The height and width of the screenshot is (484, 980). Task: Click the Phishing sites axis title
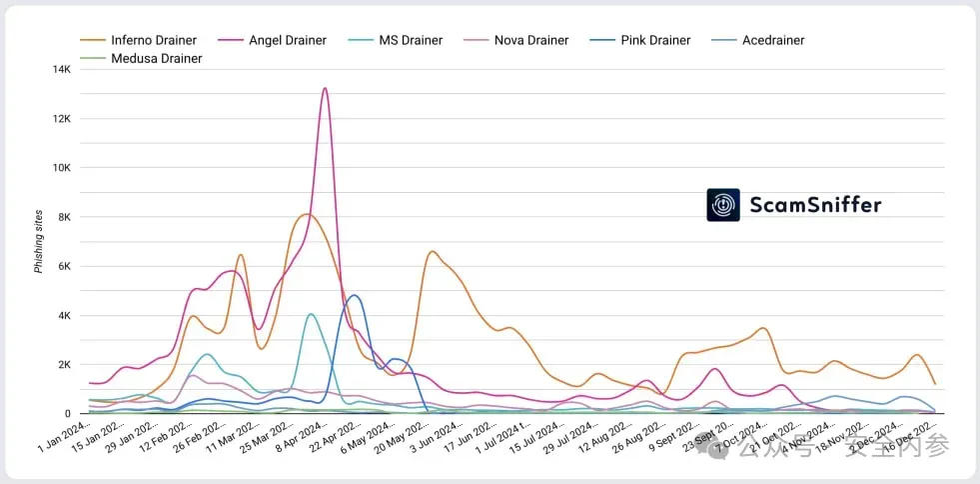[x=38, y=241]
